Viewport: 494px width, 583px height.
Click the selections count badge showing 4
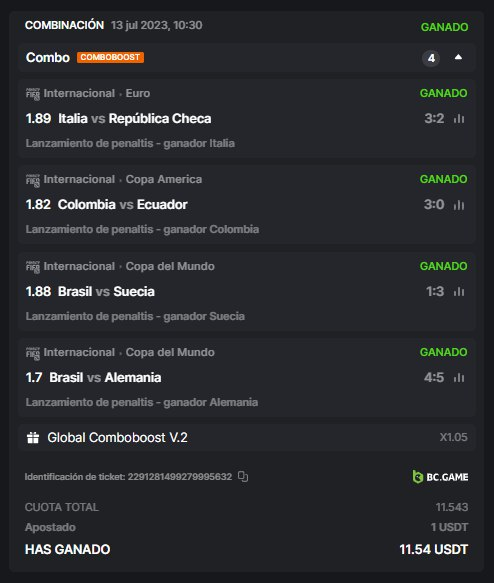[431, 58]
